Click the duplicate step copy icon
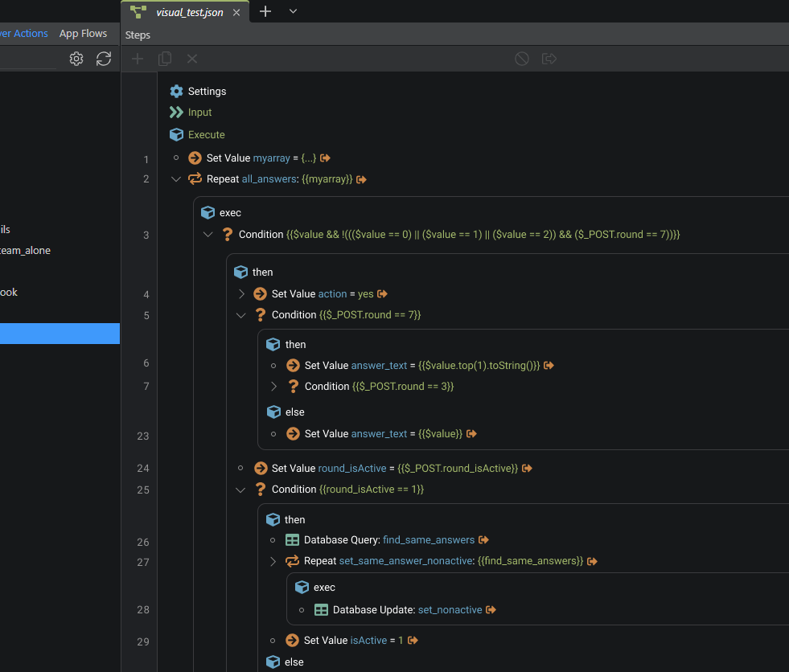This screenshot has height=672, width=789. point(165,59)
